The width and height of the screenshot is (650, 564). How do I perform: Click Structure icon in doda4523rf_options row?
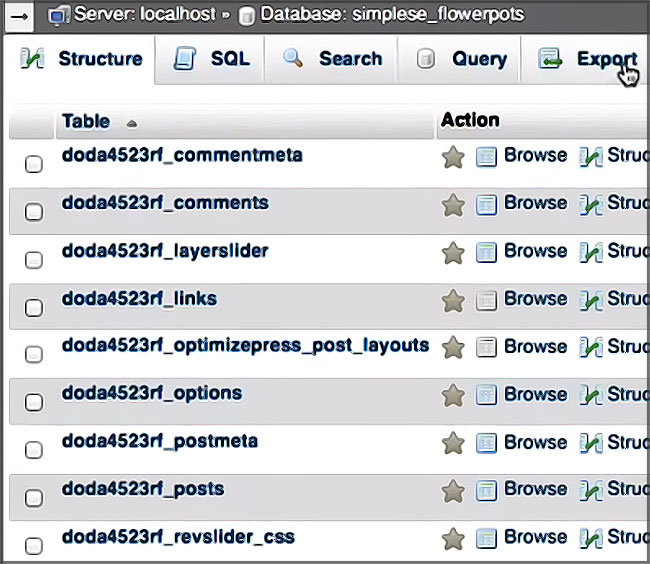591,395
